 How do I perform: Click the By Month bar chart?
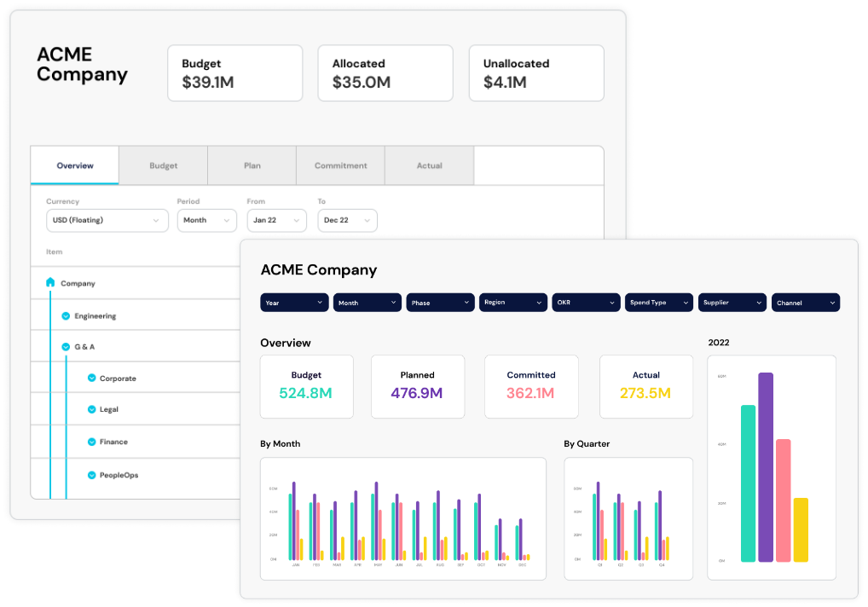[402, 518]
